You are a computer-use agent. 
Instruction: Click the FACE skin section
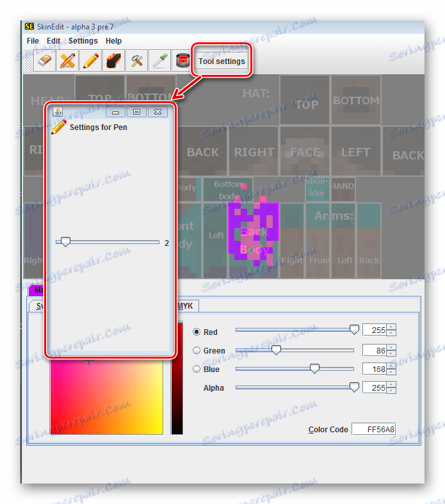pyautogui.click(x=305, y=151)
